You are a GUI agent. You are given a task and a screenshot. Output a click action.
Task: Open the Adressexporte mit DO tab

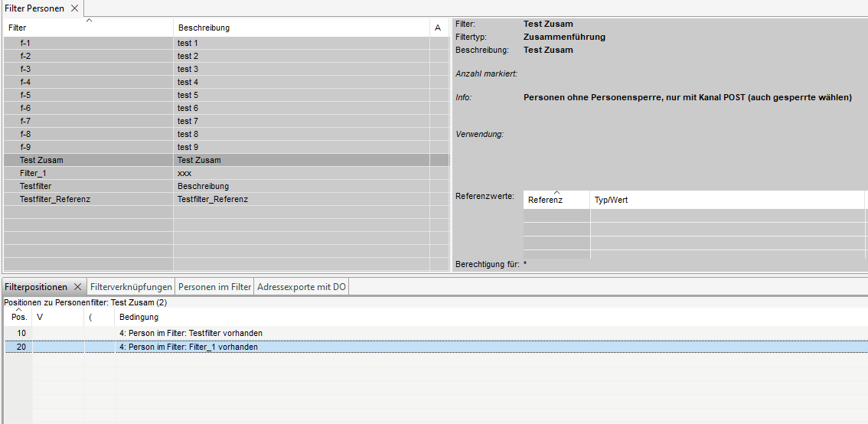coord(302,287)
